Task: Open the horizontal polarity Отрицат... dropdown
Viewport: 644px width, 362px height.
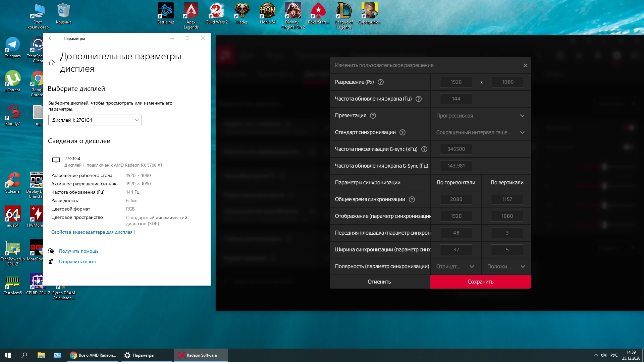Action: tap(455, 266)
